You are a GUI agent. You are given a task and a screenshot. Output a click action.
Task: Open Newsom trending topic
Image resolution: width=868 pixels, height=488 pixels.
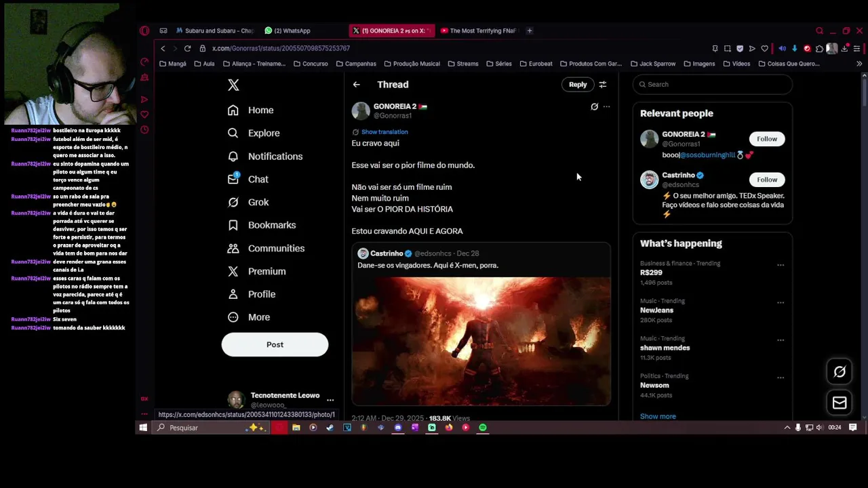tap(654, 385)
